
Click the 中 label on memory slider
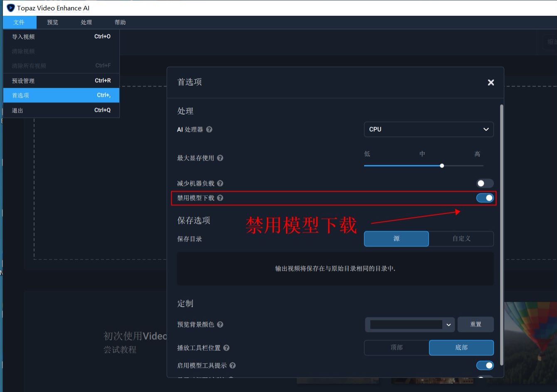click(422, 154)
